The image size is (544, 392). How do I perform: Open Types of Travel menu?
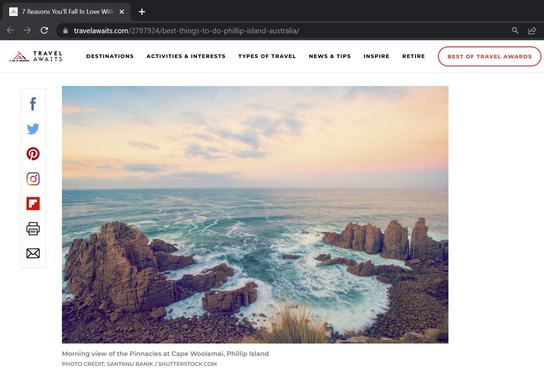pyautogui.click(x=267, y=56)
